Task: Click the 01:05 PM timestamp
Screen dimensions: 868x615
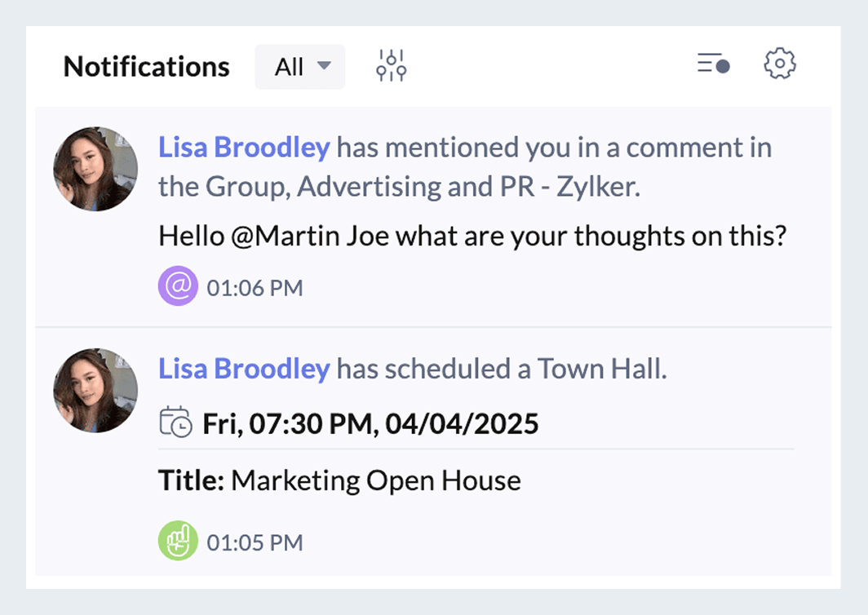Action: [255, 542]
